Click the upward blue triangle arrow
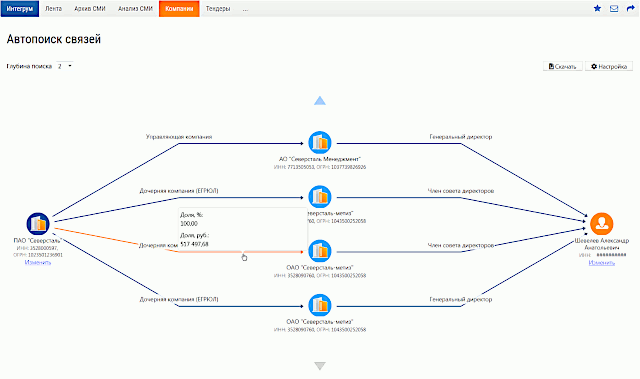This screenshot has width=640, height=379. (320, 100)
